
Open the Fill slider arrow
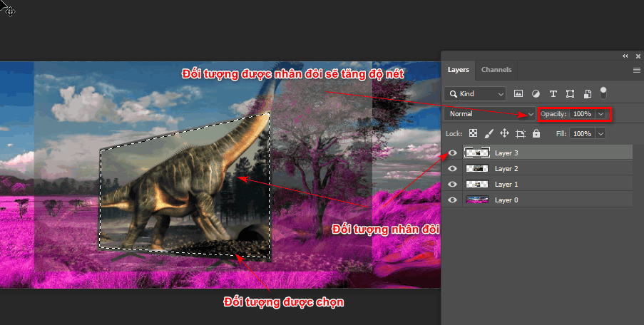click(x=601, y=134)
